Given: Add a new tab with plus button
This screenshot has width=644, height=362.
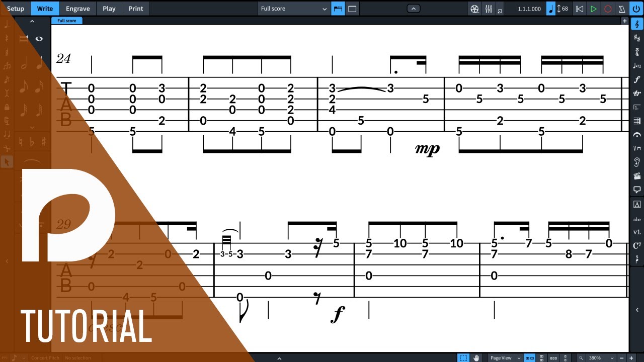Looking at the screenshot, I should click(624, 21).
